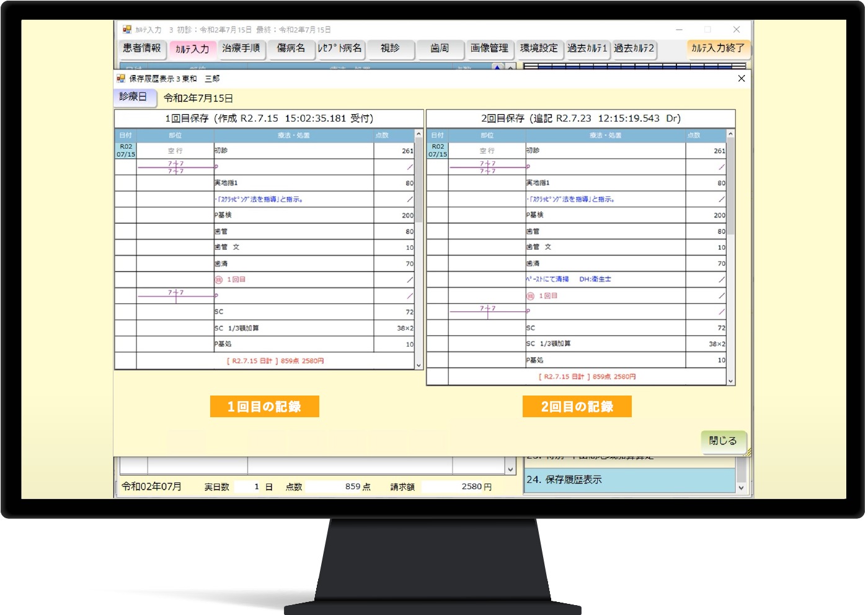Viewport: 868px width, 615px height.
Task: Open 画像管理 image management
Action: [x=489, y=48]
